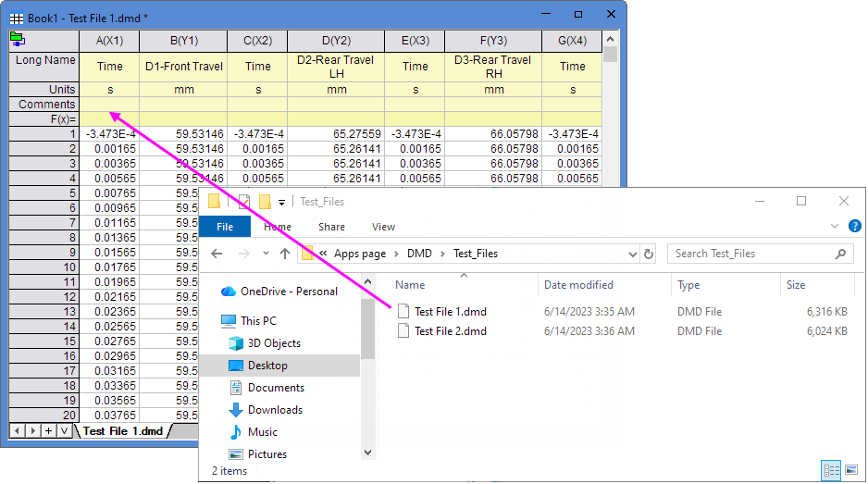Image resolution: width=868 pixels, height=484 pixels.
Task: Open the File menu in Explorer
Action: pos(225,227)
